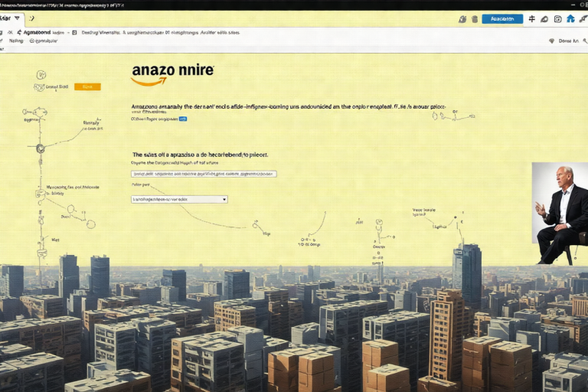This screenshot has width=588, height=392.
Task: Click the blue button in the top toolbar
Action: [x=502, y=18]
